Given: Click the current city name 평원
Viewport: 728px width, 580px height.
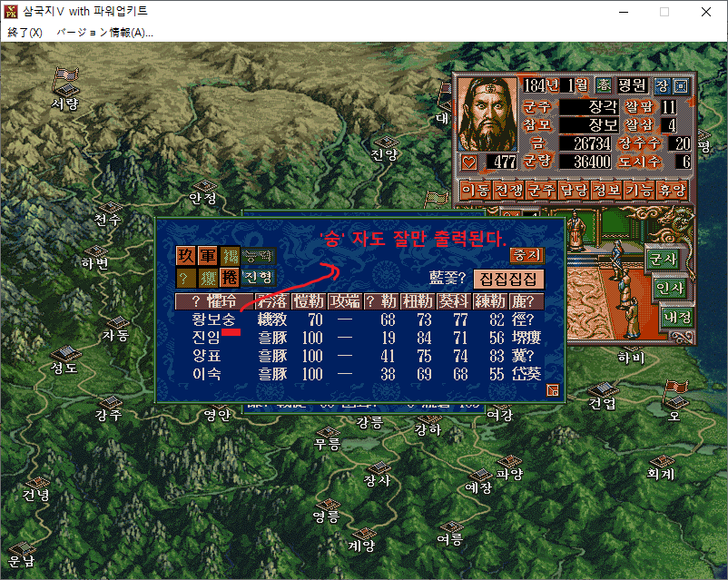Looking at the screenshot, I should pos(632,85).
